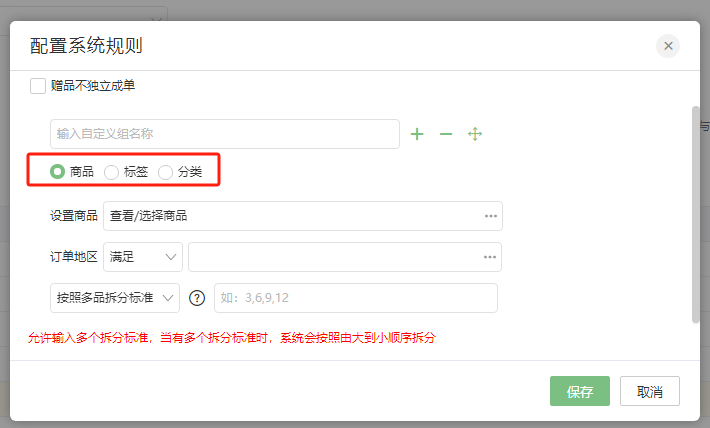Select the 标签 radio option
The image size is (710, 428).
pos(111,172)
